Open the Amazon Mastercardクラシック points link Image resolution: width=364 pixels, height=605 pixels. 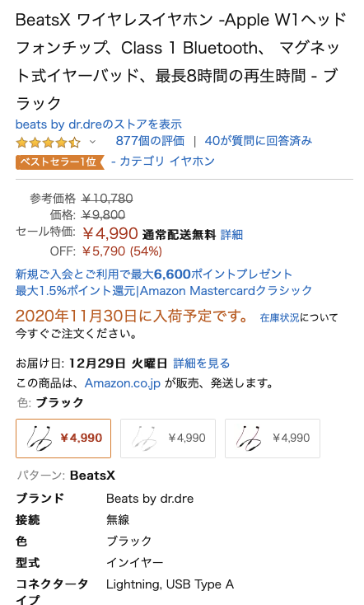164,290
